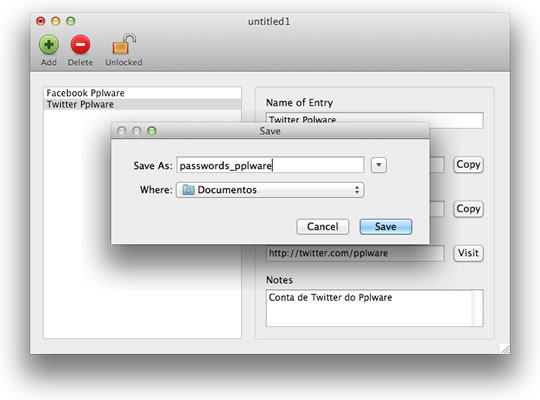Open the Where Documentos location dropdown
The height and width of the screenshot is (400, 540).
(270, 190)
